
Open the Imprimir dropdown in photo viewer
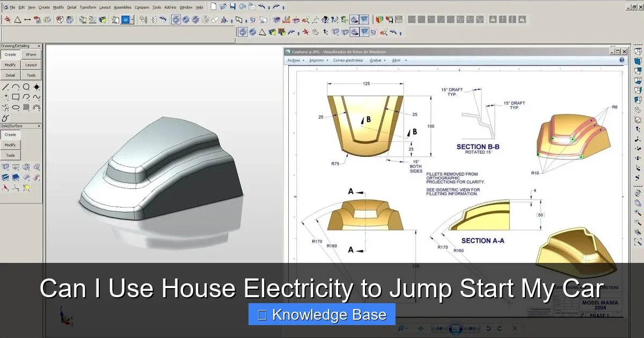[319, 60]
